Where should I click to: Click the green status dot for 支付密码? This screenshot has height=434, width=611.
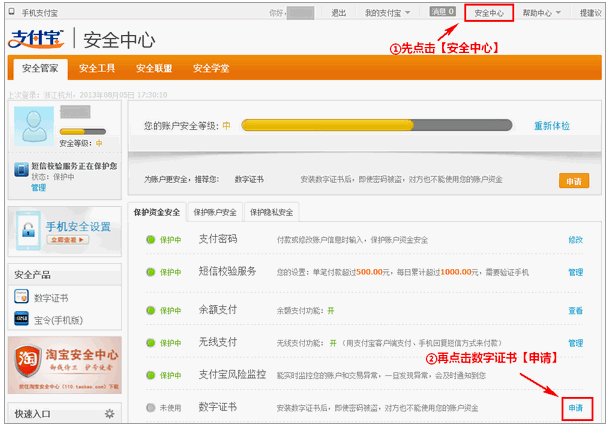click(x=150, y=240)
